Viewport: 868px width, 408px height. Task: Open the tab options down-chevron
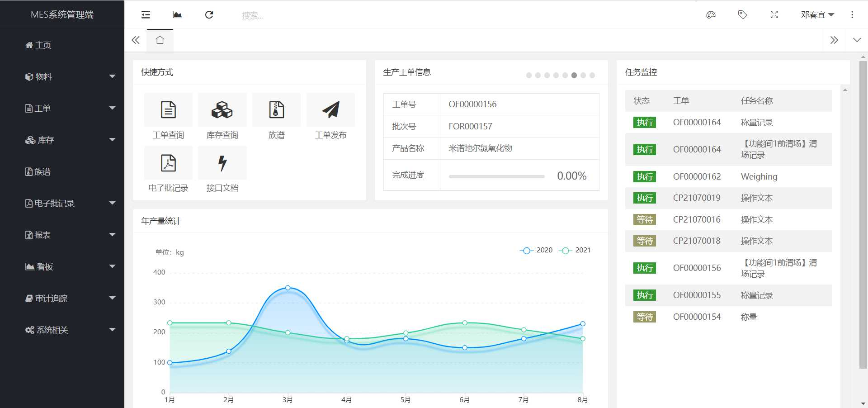click(857, 40)
